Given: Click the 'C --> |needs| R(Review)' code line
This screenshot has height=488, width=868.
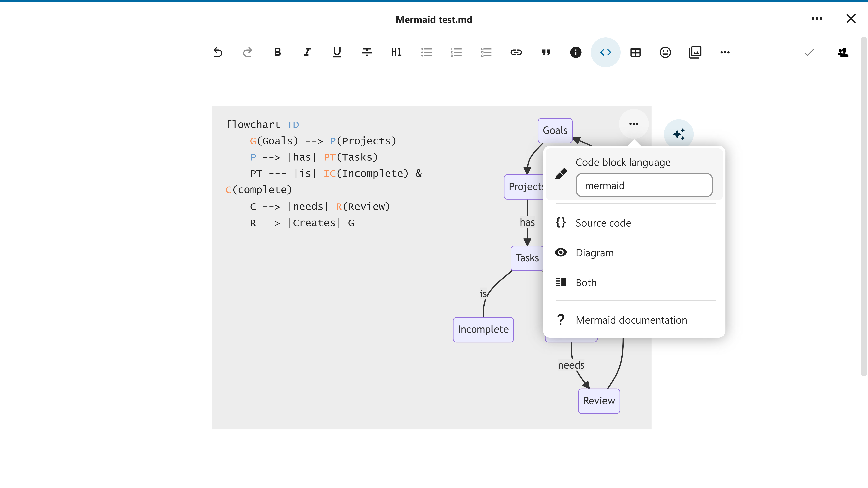Looking at the screenshot, I should [320, 206].
